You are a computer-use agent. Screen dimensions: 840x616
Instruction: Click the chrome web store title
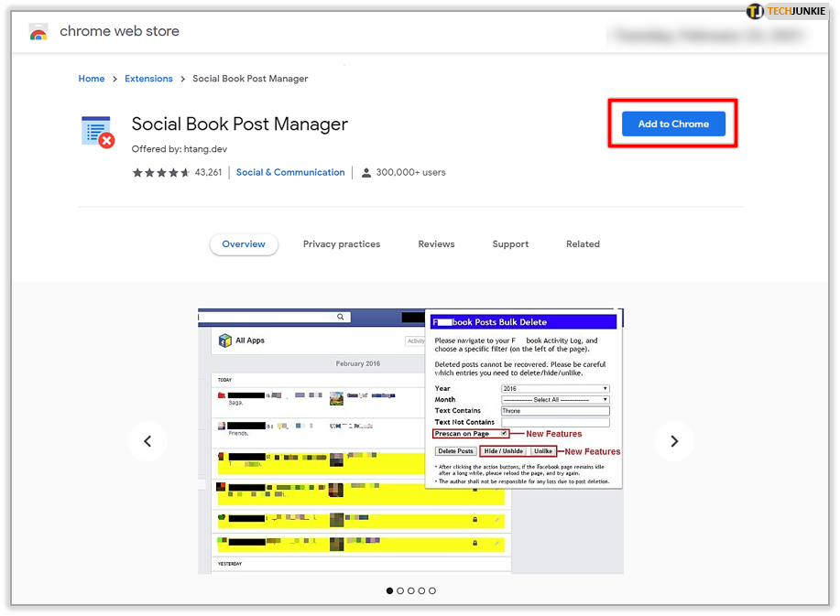coord(119,31)
